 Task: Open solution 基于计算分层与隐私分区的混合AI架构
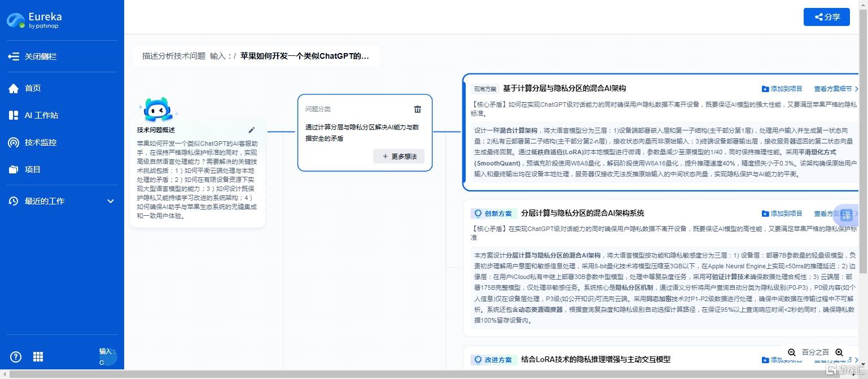click(x=564, y=88)
